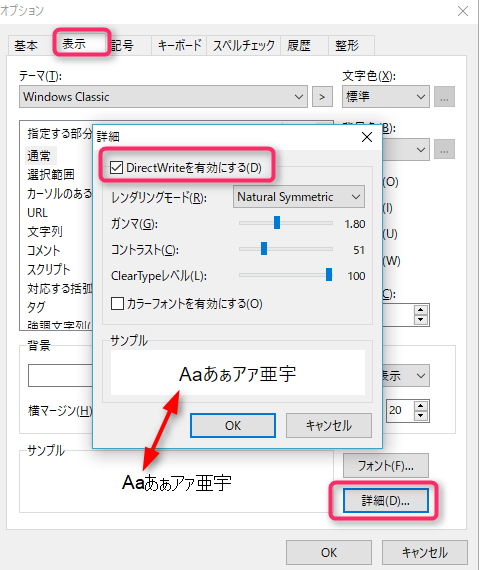Image resolution: width=479 pixels, height=570 pixels.
Task: Disable the DirectWriteを有効にする checkbox
Action: tap(117, 168)
